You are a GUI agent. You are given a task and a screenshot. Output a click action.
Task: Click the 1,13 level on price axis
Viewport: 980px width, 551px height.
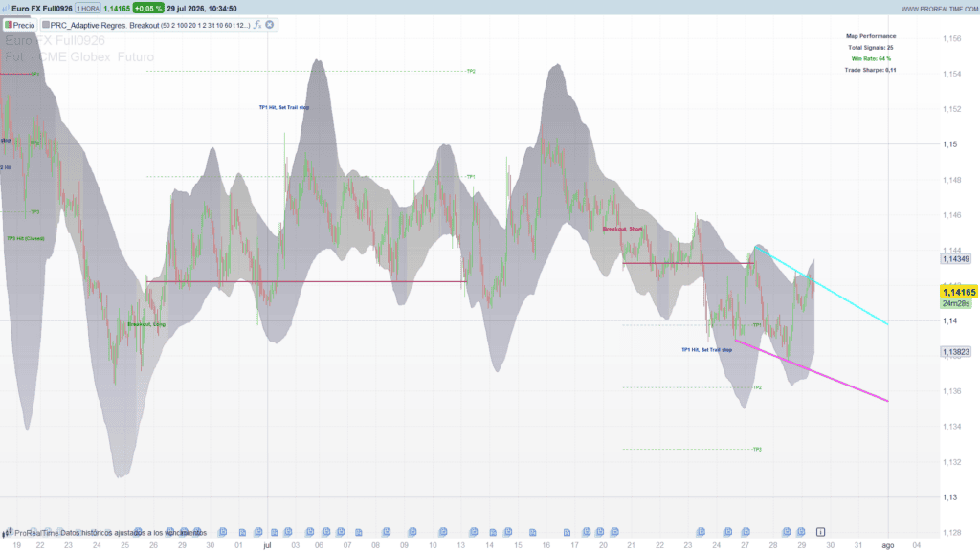[x=950, y=497]
